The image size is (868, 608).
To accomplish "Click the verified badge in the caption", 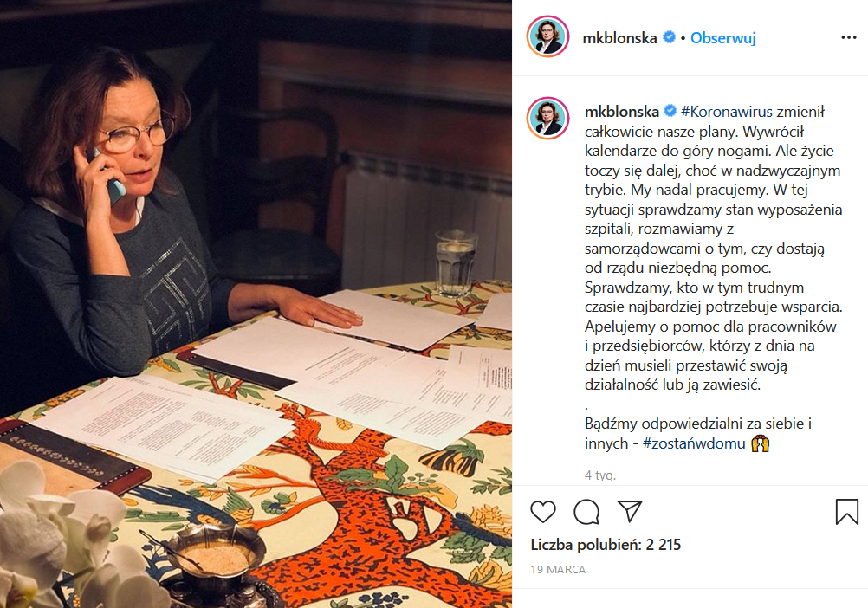I will [x=670, y=111].
